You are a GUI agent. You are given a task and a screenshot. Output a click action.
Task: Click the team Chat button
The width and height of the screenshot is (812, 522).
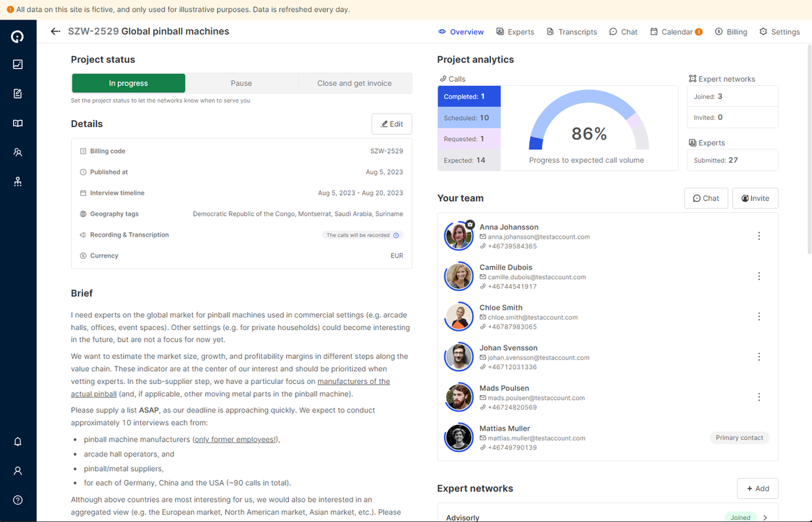point(706,198)
